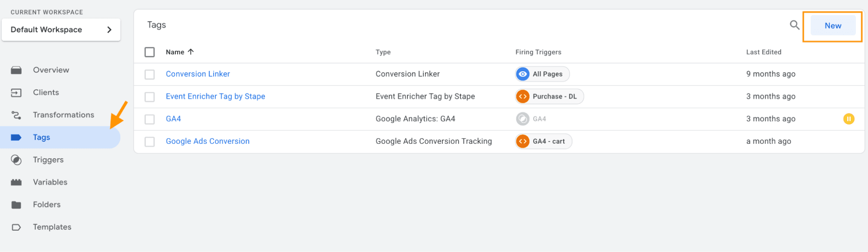
Task: Sort by the Last Edited column header
Action: (x=763, y=52)
